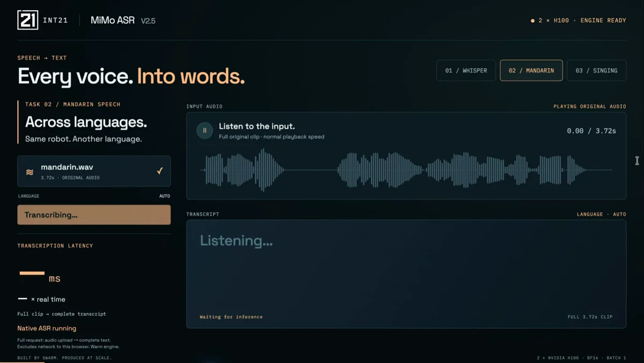The height and width of the screenshot is (363, 644).
Task: Pause the input audio playback
Action: click(x=204, y=130)
